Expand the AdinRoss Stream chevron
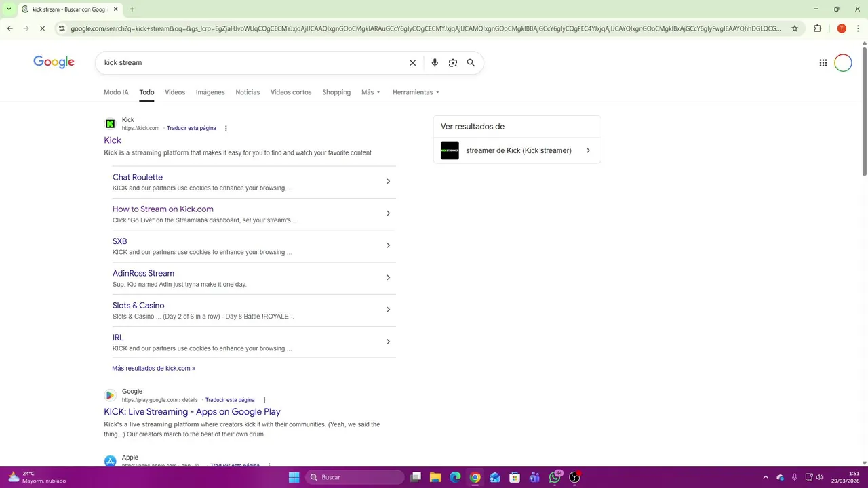Image resolution: width=868 pixels, height=488 pixels. click(388, 277)
